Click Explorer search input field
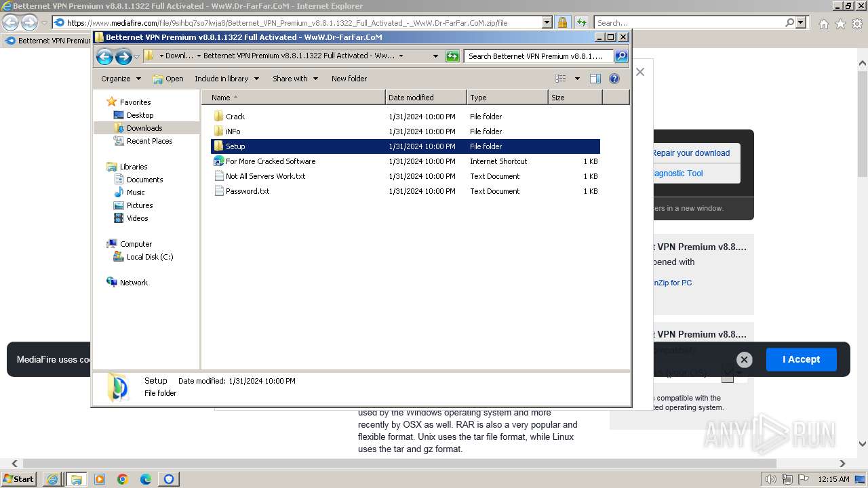This screenshot has width=868, height=488. click(x=538, y=56)
